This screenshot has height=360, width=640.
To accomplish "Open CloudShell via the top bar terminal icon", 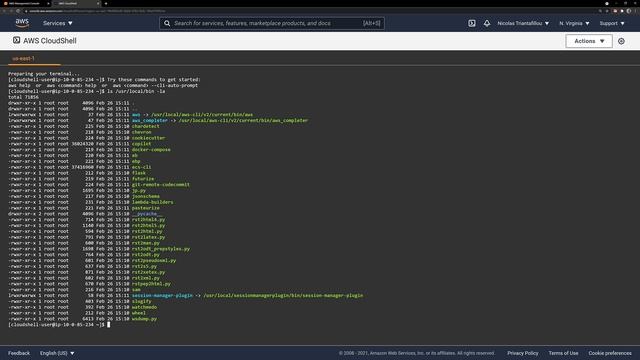I will click(472, 23).
